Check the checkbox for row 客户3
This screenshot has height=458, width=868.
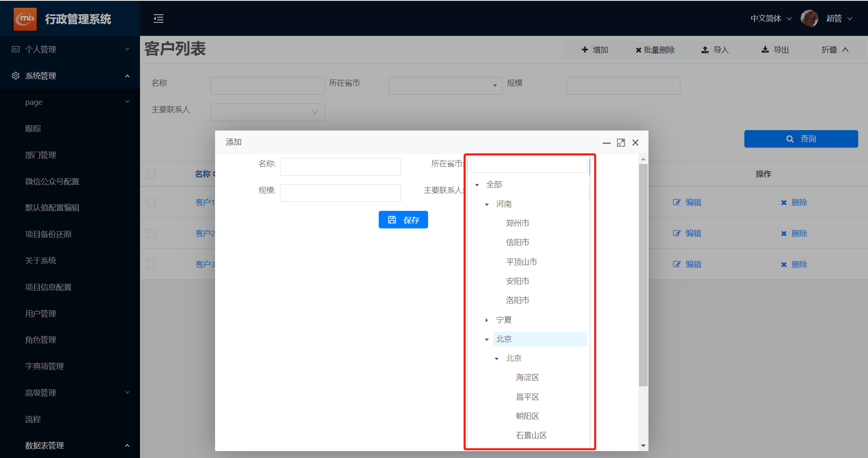click(151, 264)
